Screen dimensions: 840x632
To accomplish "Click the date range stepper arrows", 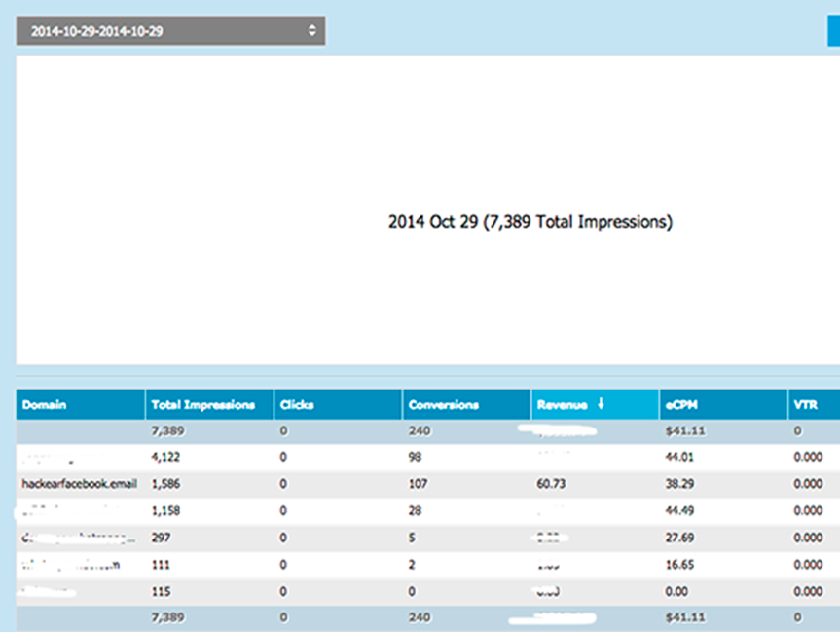I will click(x=311, y=30).
